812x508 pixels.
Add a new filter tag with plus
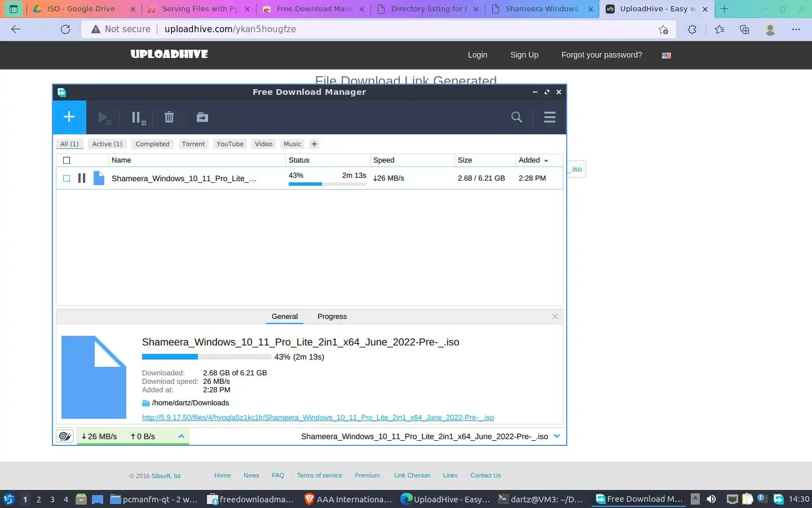pyautogui.click(x=314, y=144)
